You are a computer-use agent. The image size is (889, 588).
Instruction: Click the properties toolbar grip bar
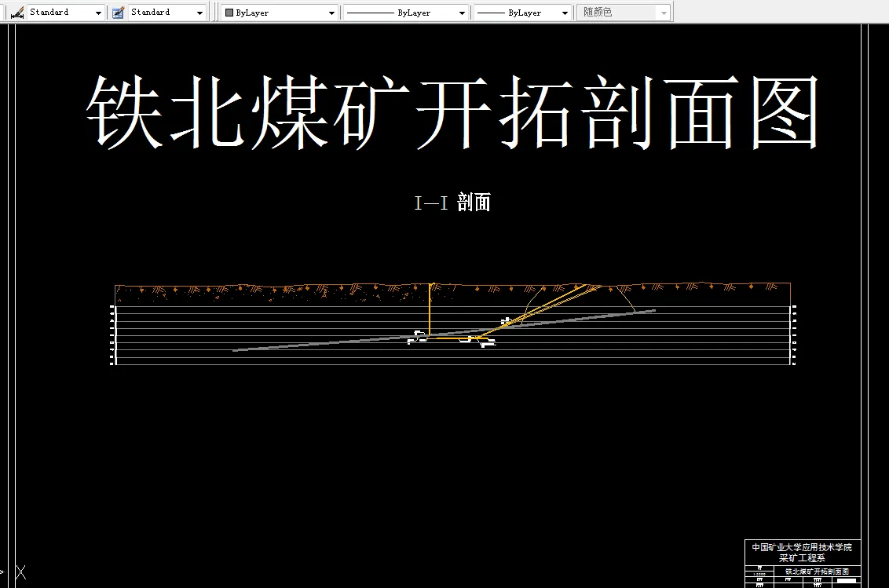tap(214, 12)
